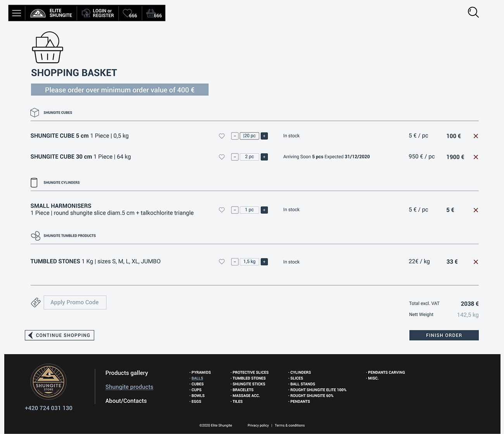Open About/Contacts in footer
The height and width of the screenshot is (434, 504).
click(126, 401)
